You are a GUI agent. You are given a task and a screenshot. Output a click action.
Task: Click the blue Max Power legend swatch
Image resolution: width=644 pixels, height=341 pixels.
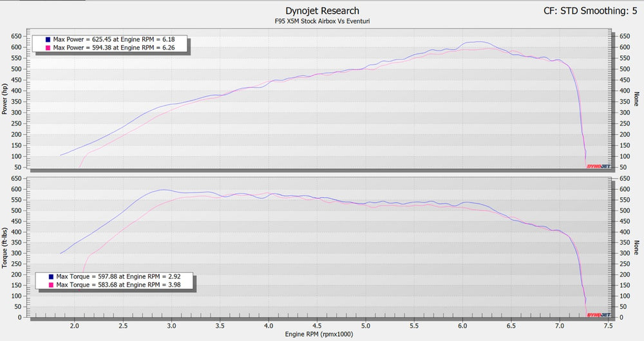pyautogui.click(x=48, y=40)
